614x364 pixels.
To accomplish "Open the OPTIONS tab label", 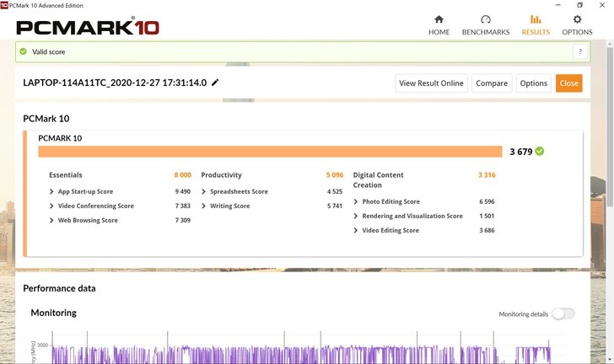I will point(577,32).
